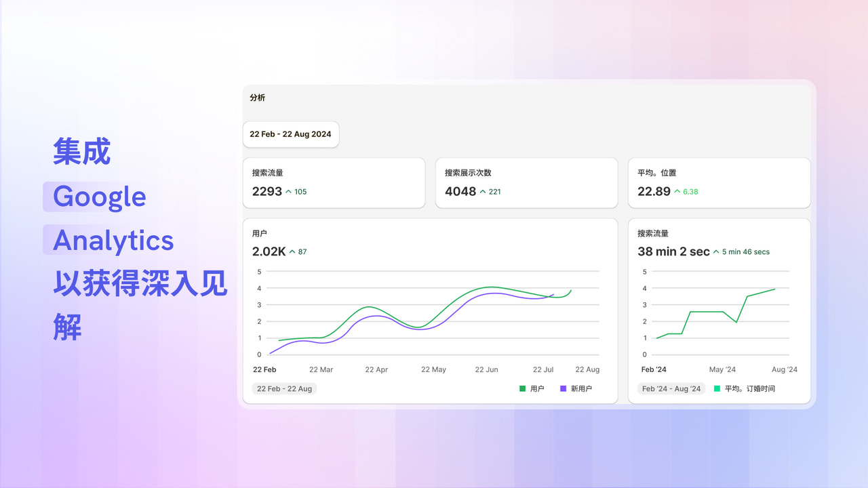Viewport: 868px width, 488px height.
Task: Click the up-arrow trend icon next to 6.38
Action: pos(677,192)
